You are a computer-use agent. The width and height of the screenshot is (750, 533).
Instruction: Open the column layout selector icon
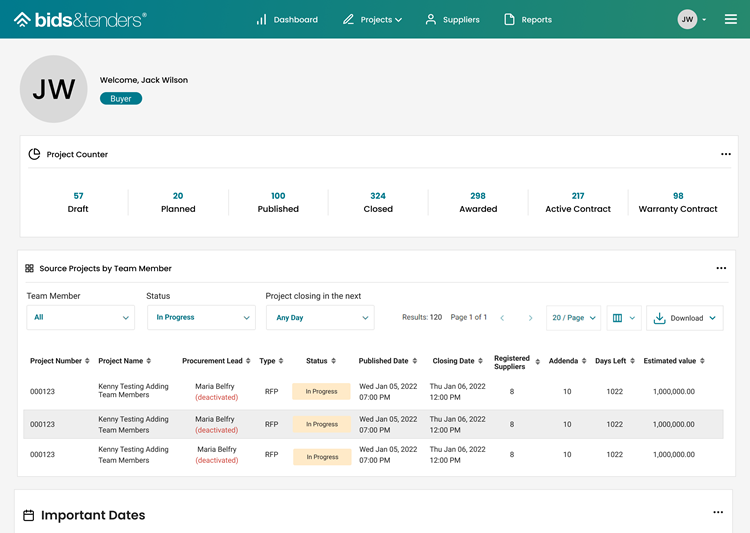click(623, 318)
